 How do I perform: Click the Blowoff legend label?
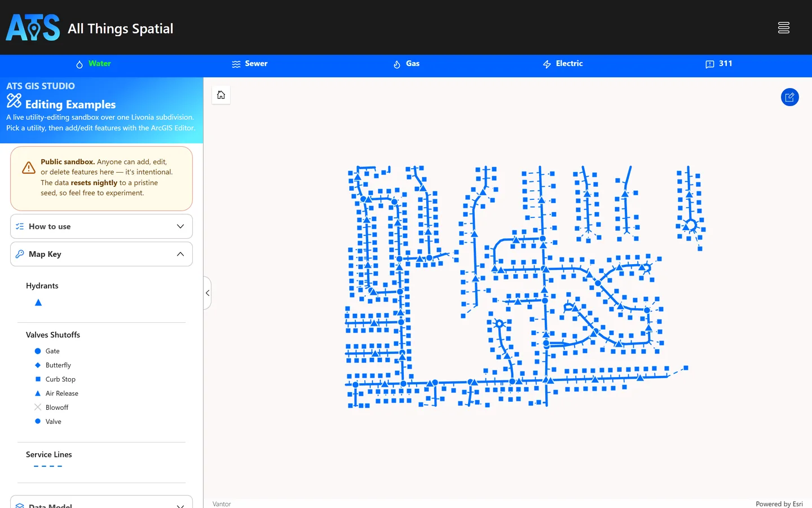coord(57,408)
